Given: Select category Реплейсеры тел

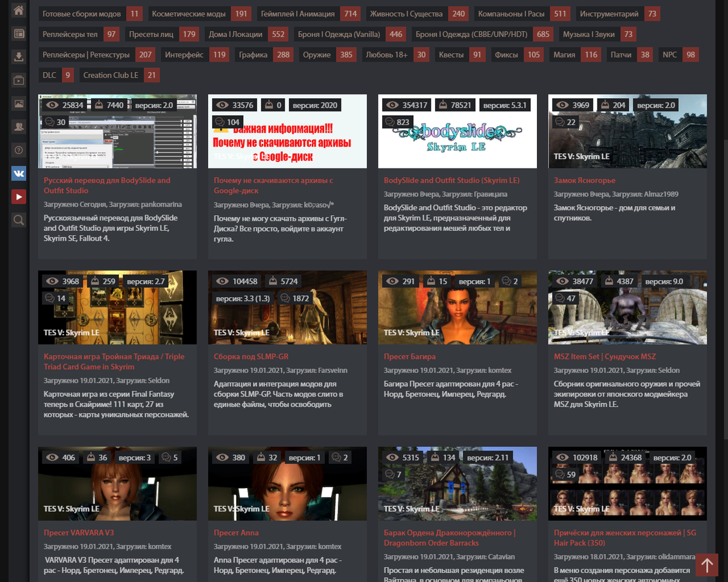Looking at the screenshot, I should [x=79, y=35].
